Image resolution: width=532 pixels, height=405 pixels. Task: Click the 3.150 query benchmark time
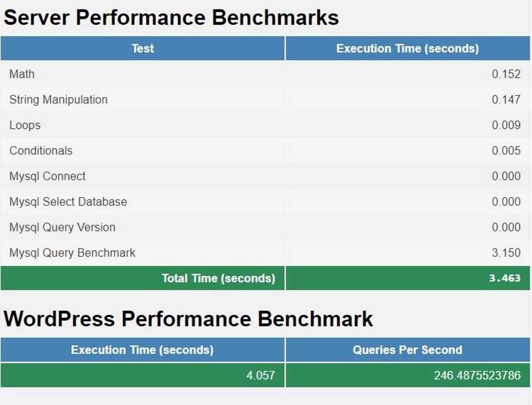pos(506,253)
